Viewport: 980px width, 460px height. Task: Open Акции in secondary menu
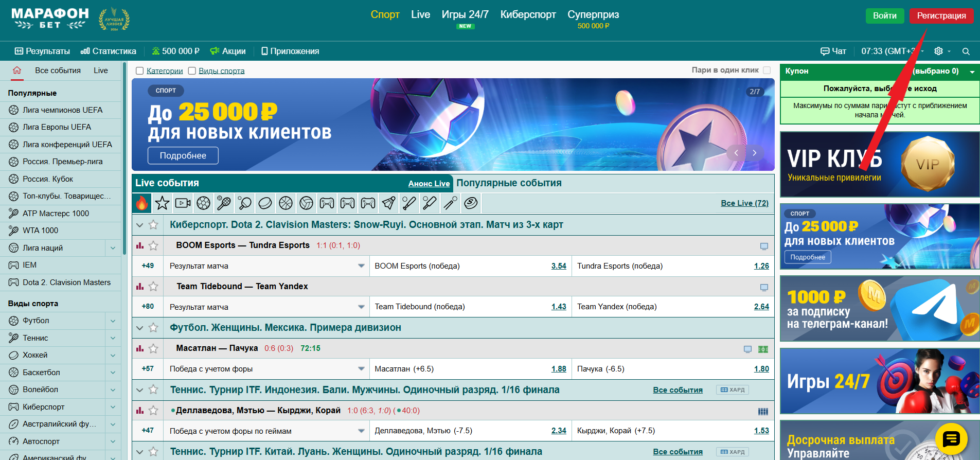coord(228,51)
